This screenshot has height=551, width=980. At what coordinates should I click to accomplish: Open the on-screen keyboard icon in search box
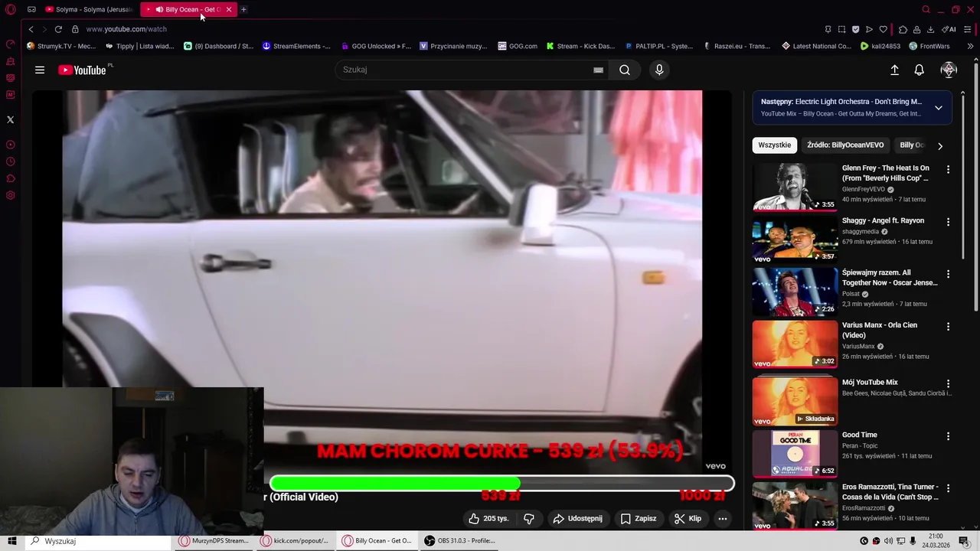(598, 70)
